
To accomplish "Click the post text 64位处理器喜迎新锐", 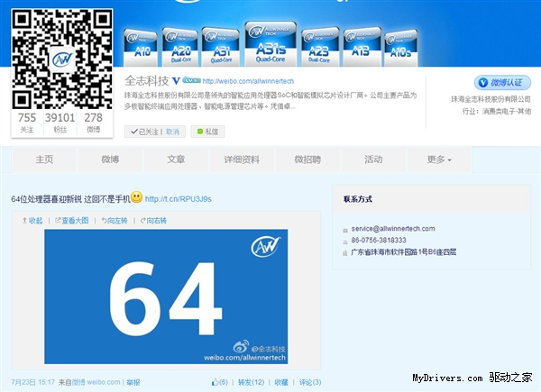I will [46, 199].
